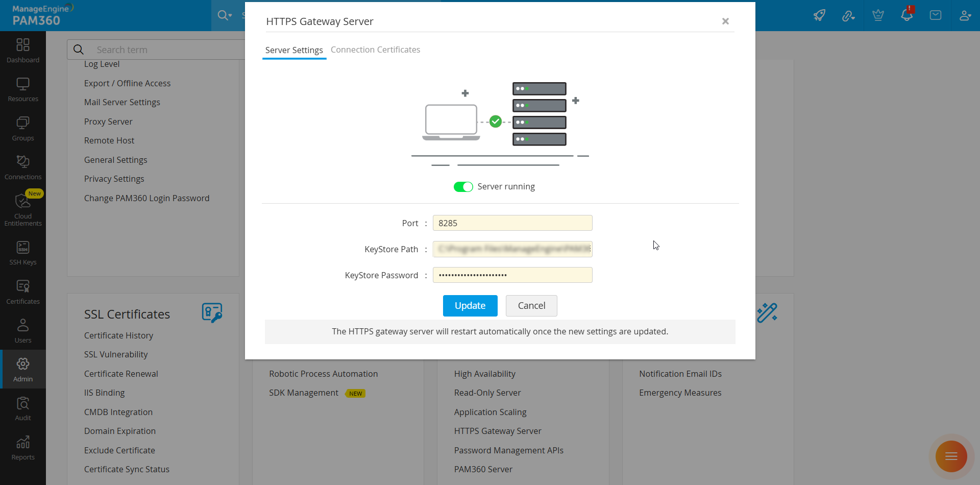Stay on the Server Settings tab

[293, 50]
